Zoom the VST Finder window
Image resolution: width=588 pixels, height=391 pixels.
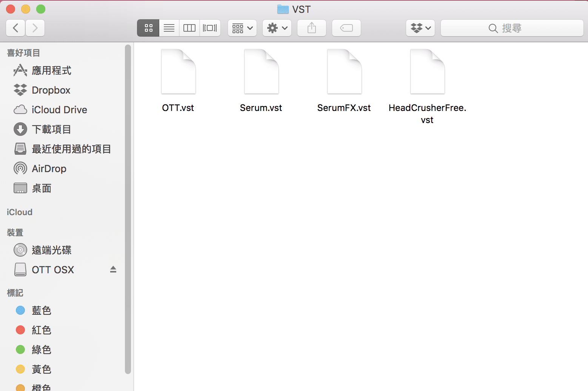pos(41,9)
